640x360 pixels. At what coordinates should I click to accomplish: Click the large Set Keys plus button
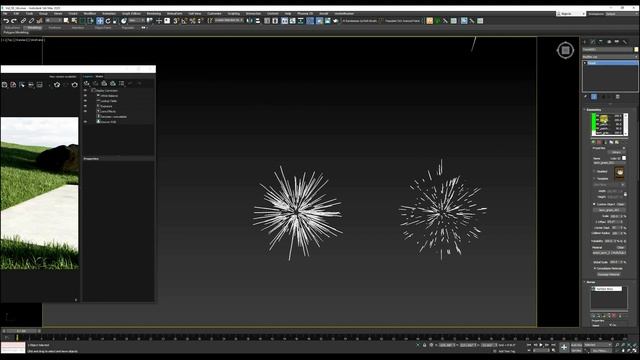click(564, 347)
